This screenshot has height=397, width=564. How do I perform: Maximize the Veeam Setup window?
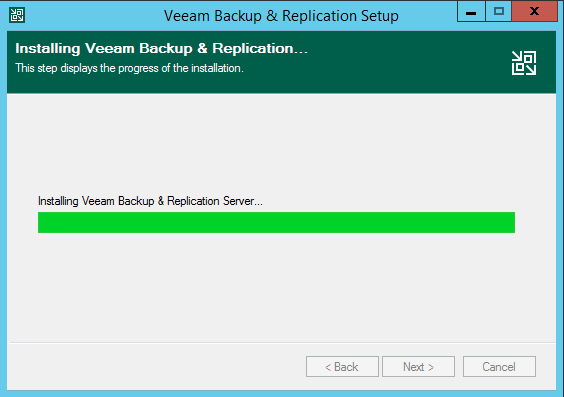point(499,12)
